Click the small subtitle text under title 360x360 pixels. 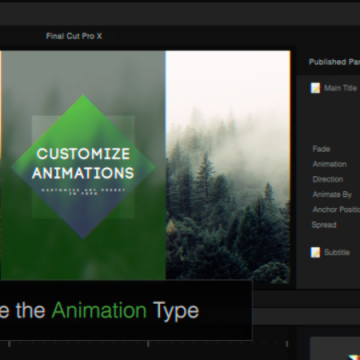pyautogui.click(x=83, y=191)
